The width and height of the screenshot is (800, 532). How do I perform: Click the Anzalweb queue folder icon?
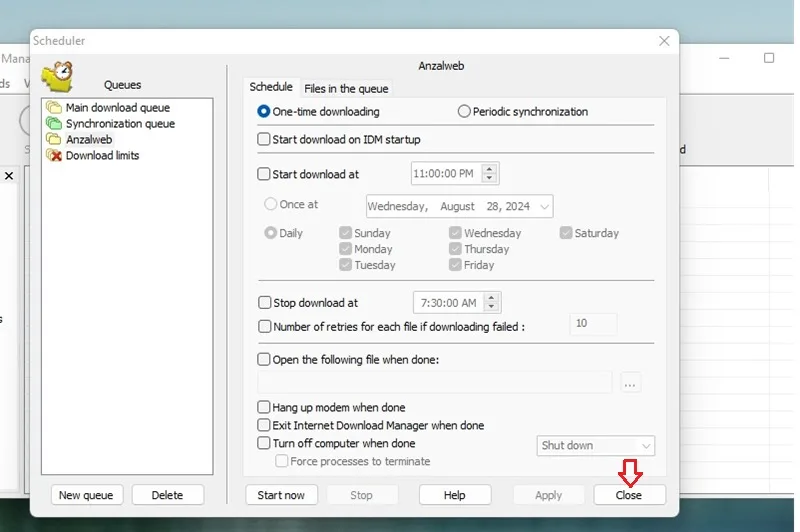(x=54, y=139)
